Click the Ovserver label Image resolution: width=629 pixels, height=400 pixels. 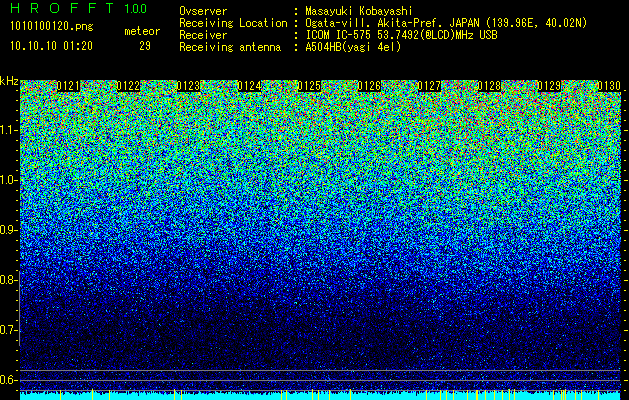(203, 11)
